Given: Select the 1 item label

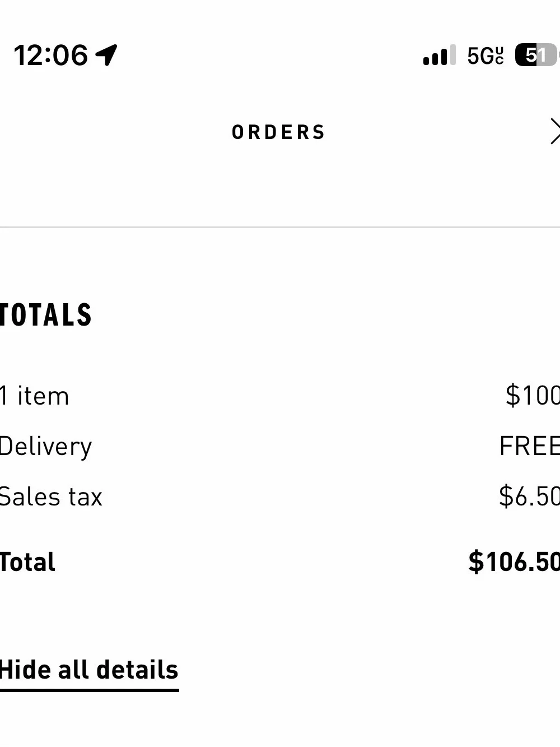Looking at the screenshot, I should tap(34, 396).
